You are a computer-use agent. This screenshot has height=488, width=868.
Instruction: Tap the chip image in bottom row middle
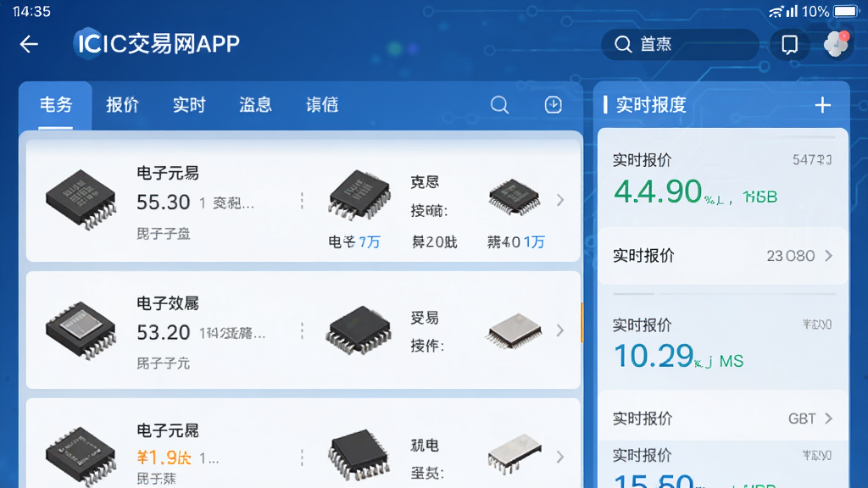point(359,455)
